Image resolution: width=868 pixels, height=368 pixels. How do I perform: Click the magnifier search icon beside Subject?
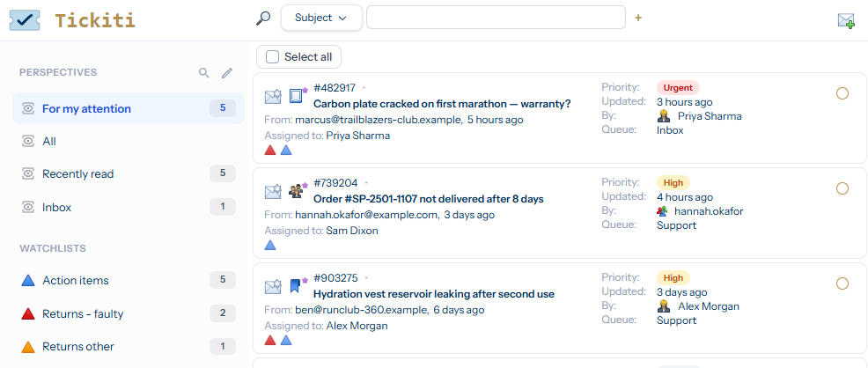263,18
